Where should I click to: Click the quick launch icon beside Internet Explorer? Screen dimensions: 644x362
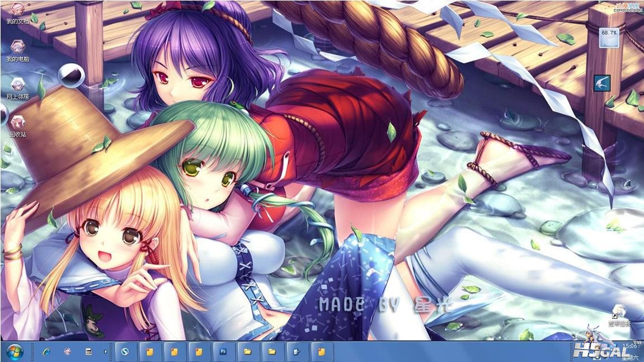click(68, 352)
